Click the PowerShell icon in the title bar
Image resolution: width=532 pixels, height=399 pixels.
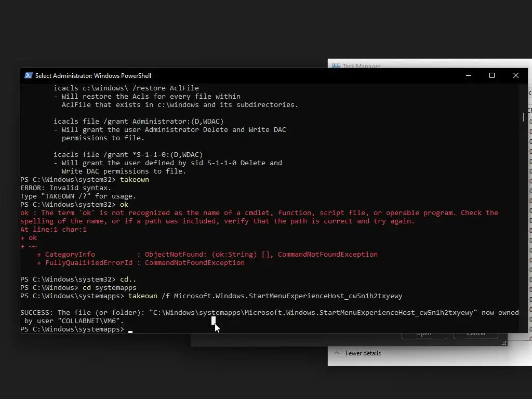tap(29, 75)
